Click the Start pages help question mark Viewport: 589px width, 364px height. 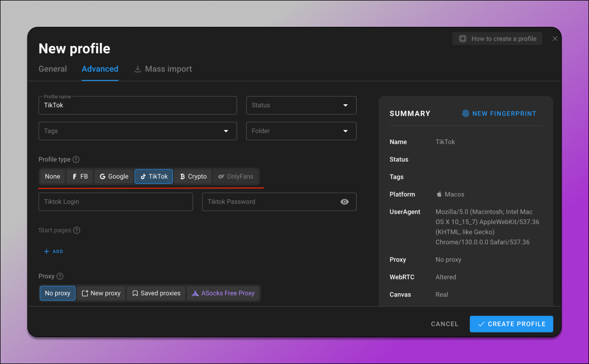[76, 230]
